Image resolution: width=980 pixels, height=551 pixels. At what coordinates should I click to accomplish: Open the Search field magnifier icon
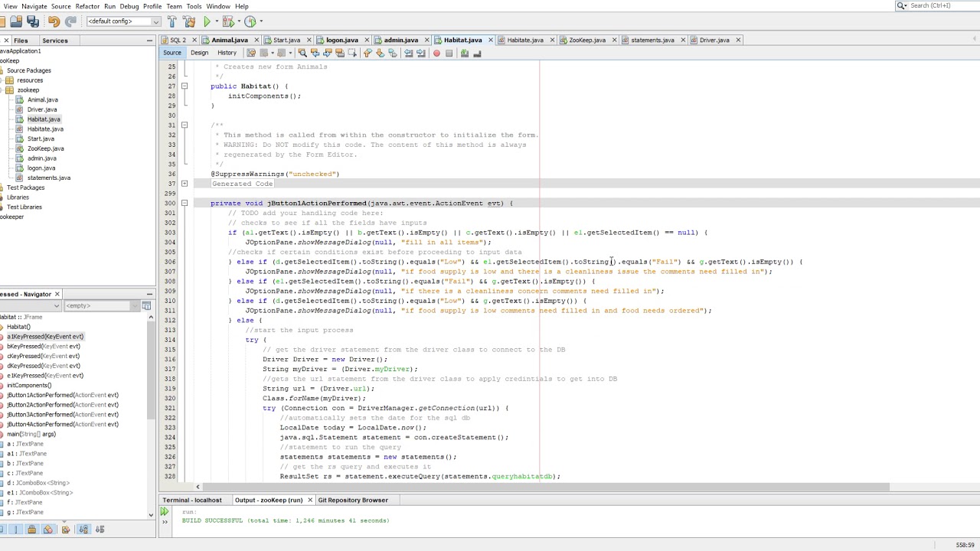point(903,5)
